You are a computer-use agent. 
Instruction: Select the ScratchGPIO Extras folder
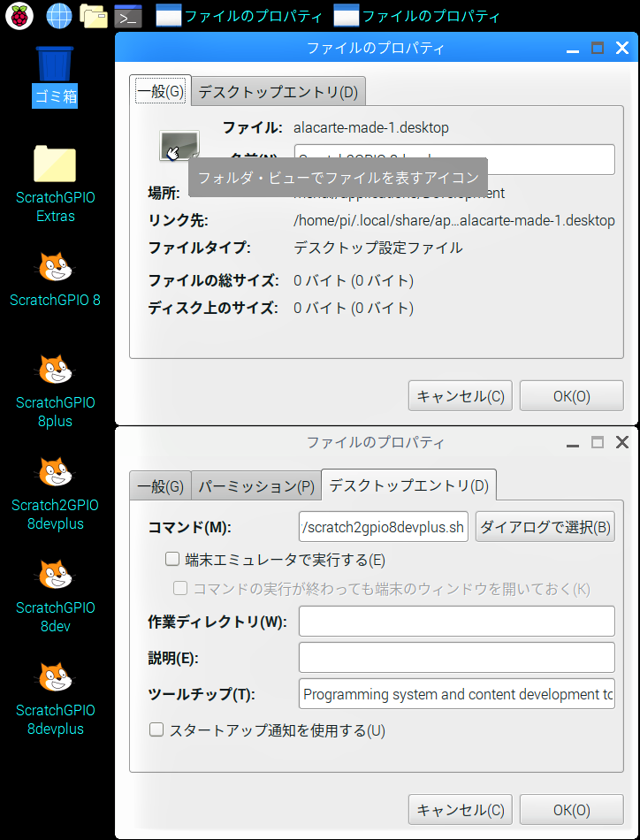[x=55, y=185]
